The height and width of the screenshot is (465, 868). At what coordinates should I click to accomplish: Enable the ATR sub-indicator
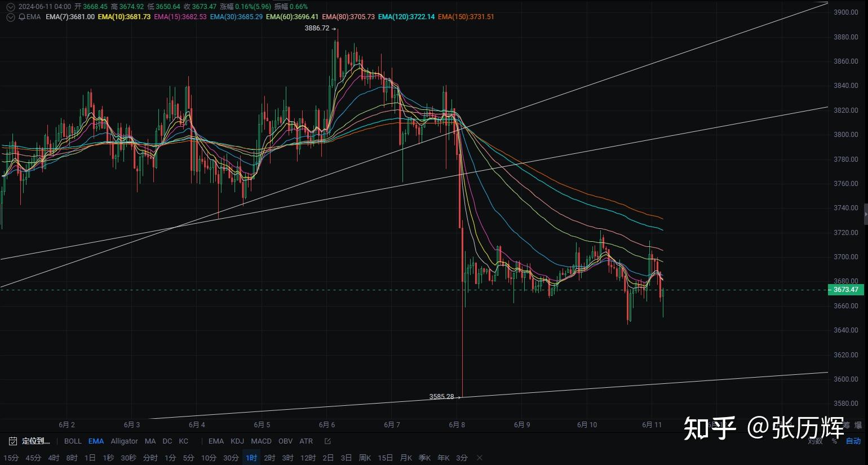306,441
